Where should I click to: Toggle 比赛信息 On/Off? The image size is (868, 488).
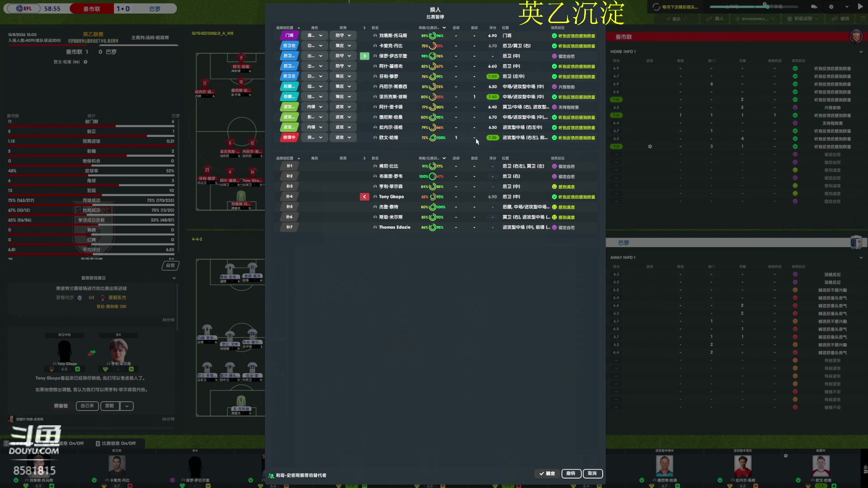coord(116,443)
